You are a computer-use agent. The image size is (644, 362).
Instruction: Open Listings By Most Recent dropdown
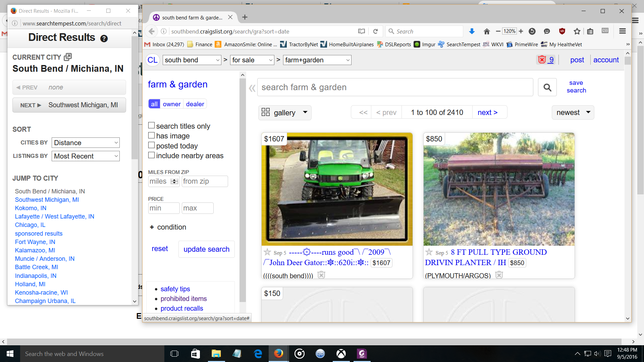point(86,156)
